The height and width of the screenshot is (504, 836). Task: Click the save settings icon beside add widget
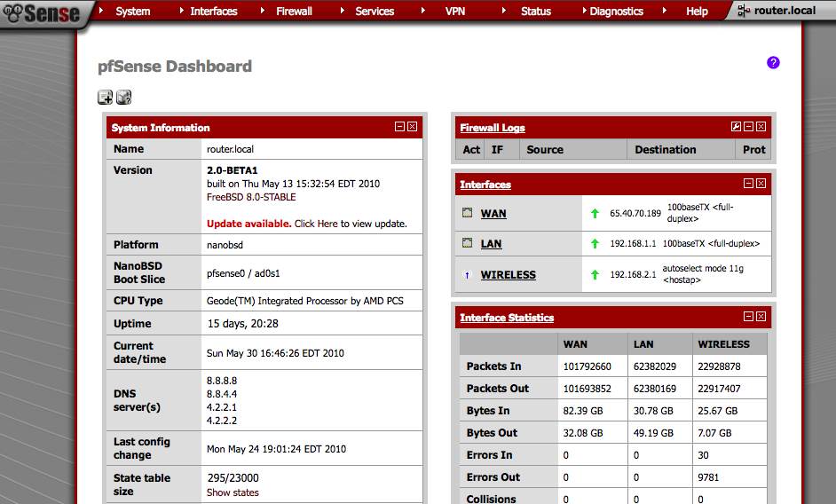(x=123, y=97)
